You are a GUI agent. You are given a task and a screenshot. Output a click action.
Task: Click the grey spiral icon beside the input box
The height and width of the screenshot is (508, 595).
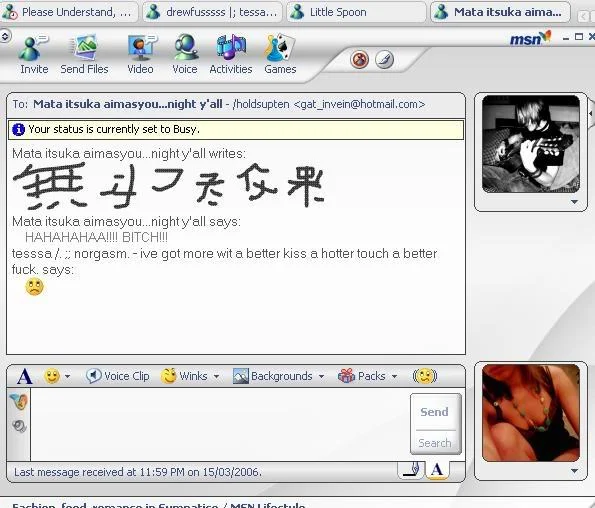[19, 426]
